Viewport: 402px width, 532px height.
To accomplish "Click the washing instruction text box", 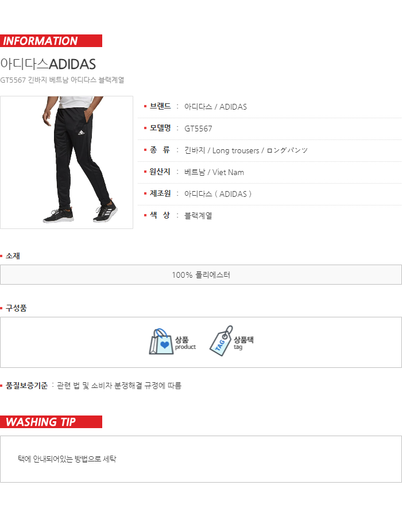I will pos(201,459).
